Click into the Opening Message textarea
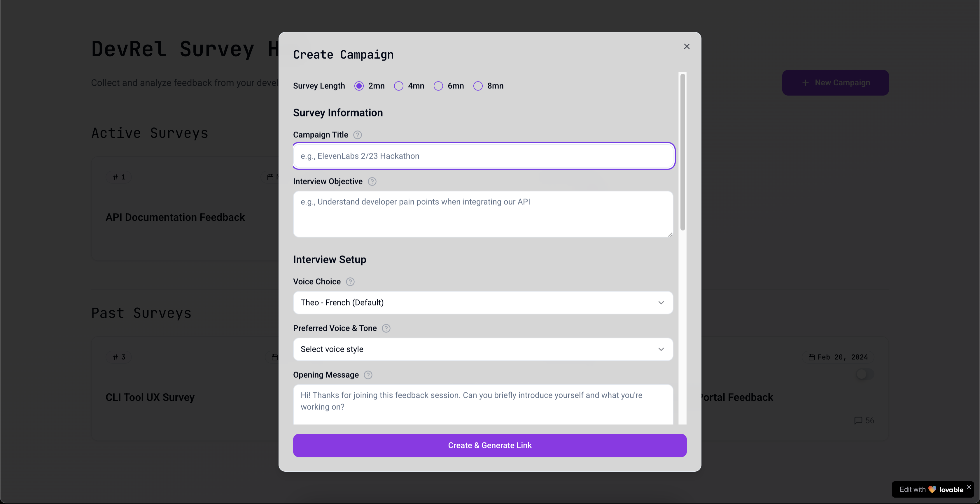The height and width of the screenshot is (504, 980). [x=483, y=404]
